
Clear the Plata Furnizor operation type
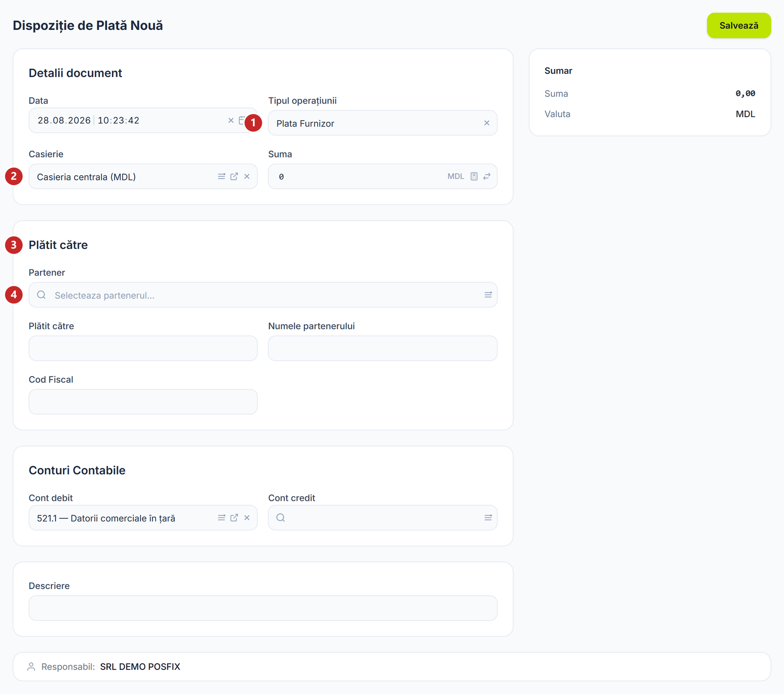(487, 123)
